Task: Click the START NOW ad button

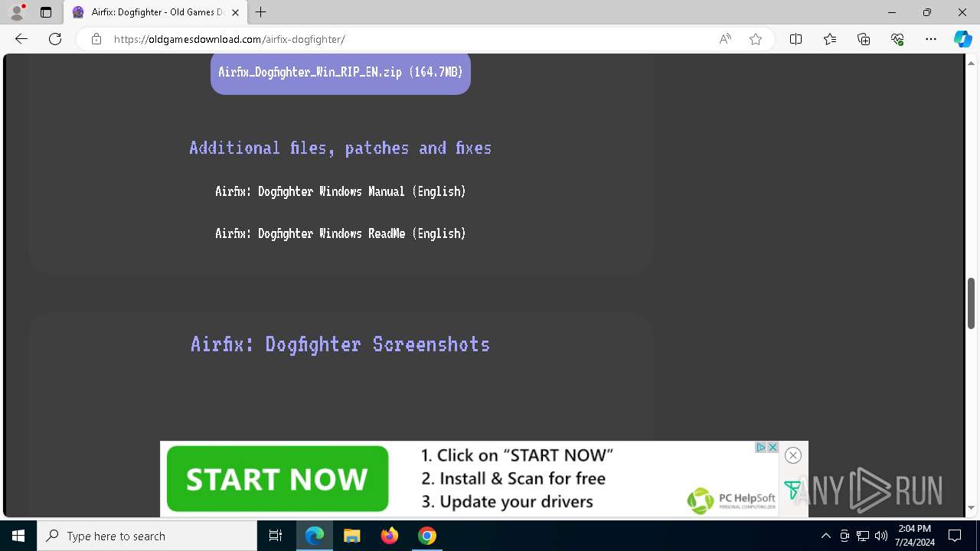Action: (277, 479)
